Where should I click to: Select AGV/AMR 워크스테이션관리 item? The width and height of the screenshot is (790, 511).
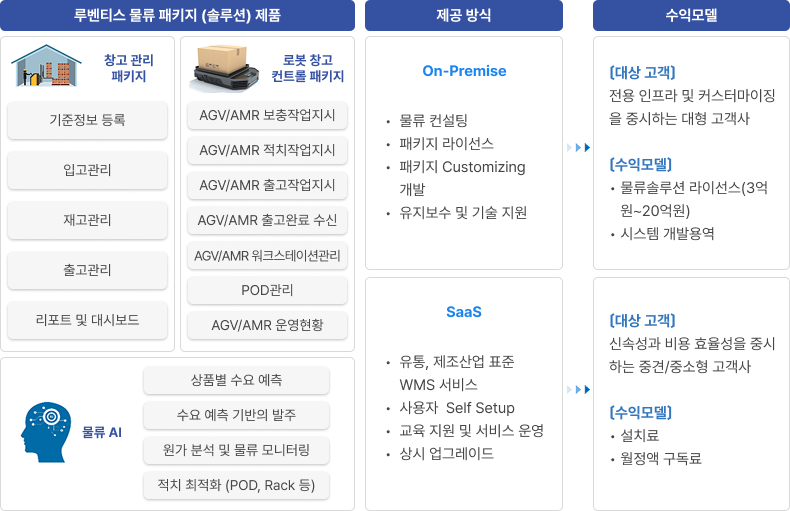pos(267,255)
